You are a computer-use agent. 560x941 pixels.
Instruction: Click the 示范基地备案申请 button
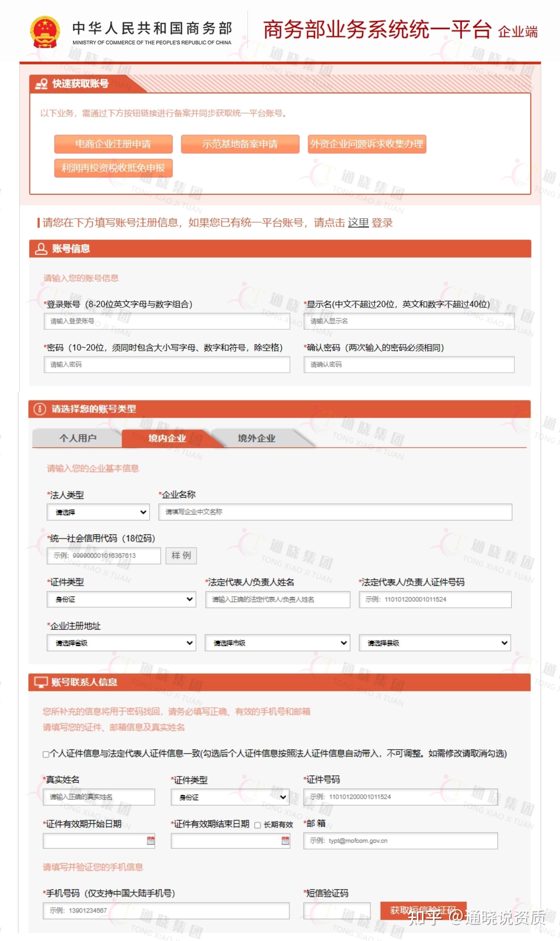(240, 144)
